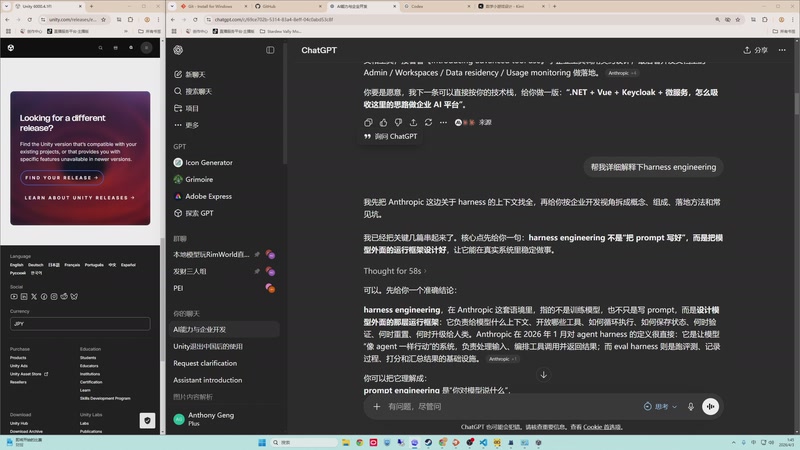The width and height of the screenshot is (800, 450).
Task: Switch to the Codex browser tab
Action: tap(435, 6)
